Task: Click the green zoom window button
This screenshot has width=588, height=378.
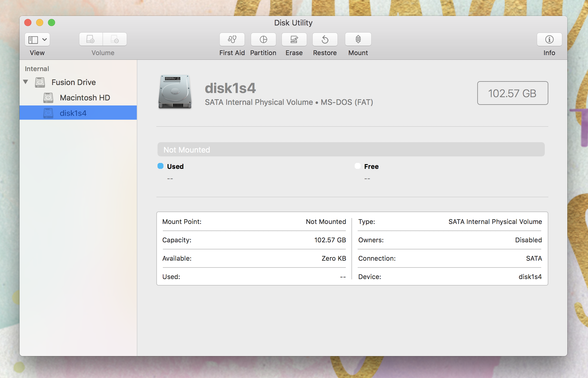Action: pos(52,23)
